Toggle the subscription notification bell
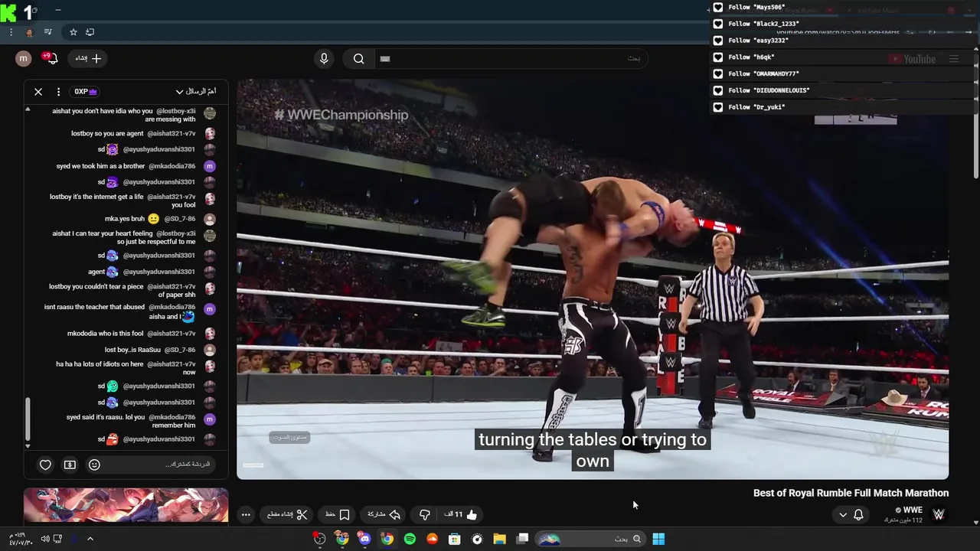This screenshot has width=980, height=551. tap(858, 515)
